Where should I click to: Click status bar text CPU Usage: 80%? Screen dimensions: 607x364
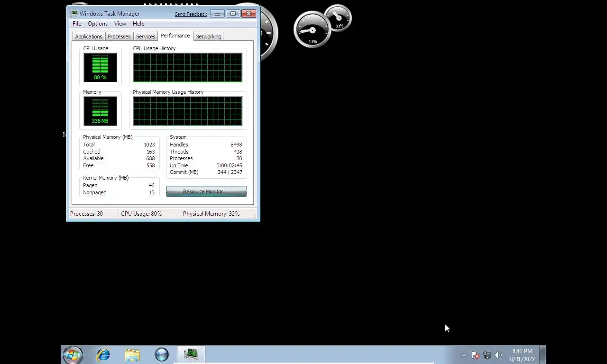141,214
